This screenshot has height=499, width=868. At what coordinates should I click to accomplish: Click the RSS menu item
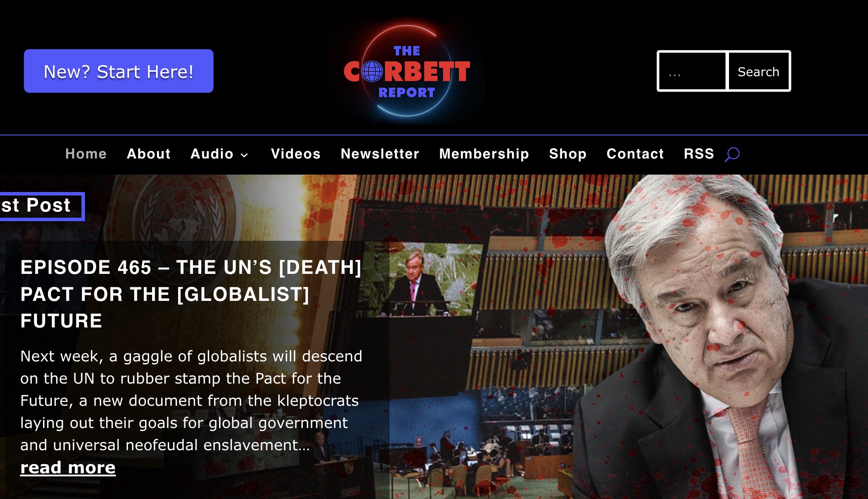pos(698,154)
